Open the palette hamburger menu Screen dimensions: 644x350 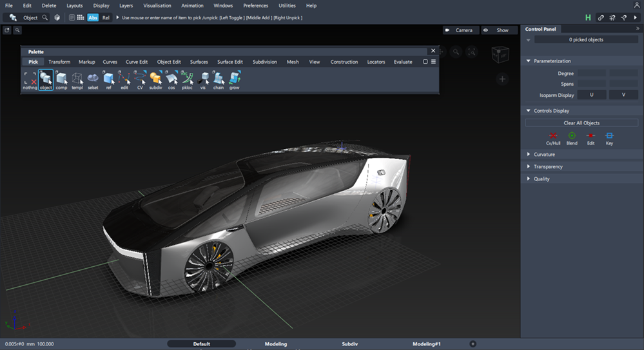click(433, 62)
